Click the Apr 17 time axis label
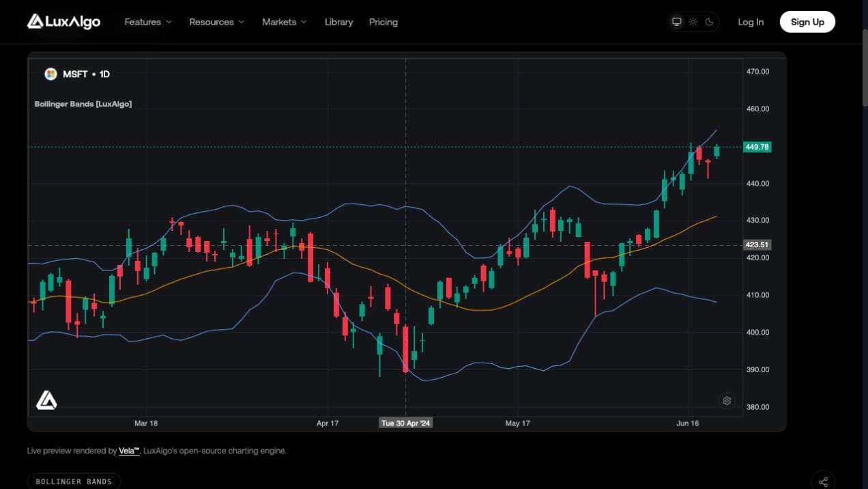The height and width of the screenshot is (489, 868). (x=328, y=423)
